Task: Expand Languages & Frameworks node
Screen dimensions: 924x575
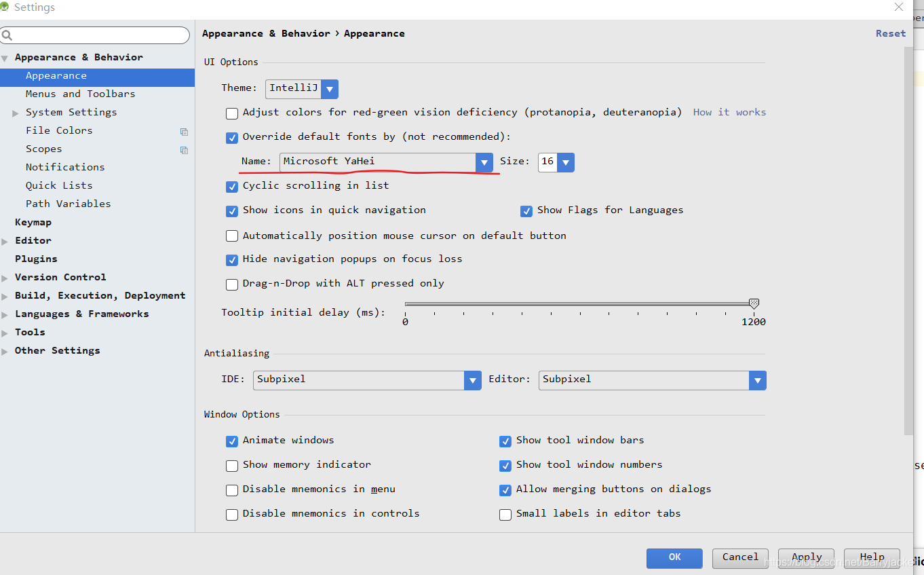Action: (x=5, y=315)
